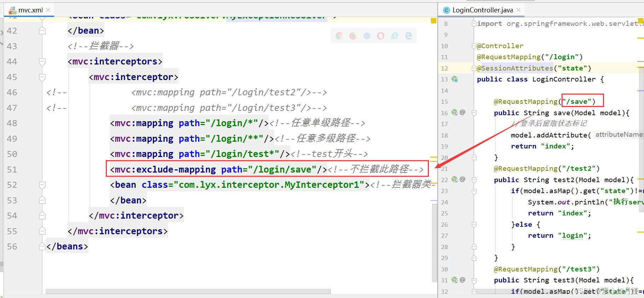Click line number 51 in mvc.xml gutter
Screen dimensions: 644x298
[x=12, y=170]
